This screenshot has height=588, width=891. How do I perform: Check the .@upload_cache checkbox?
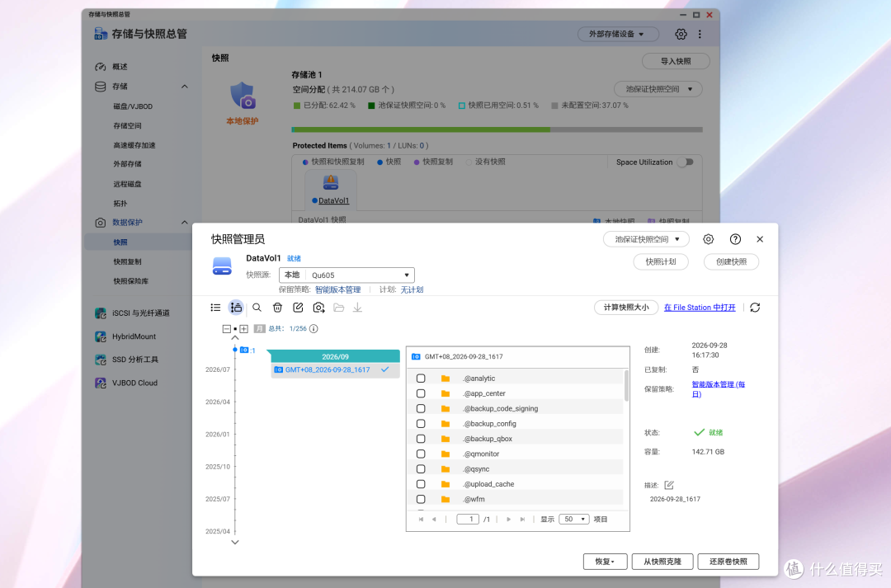421,484
